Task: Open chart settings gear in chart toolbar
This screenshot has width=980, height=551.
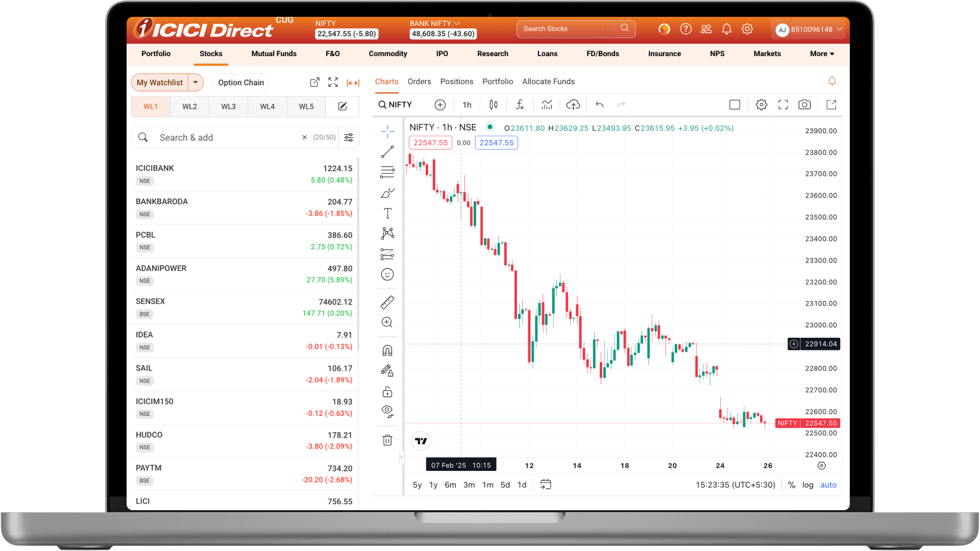Action: tap(762, 105)
